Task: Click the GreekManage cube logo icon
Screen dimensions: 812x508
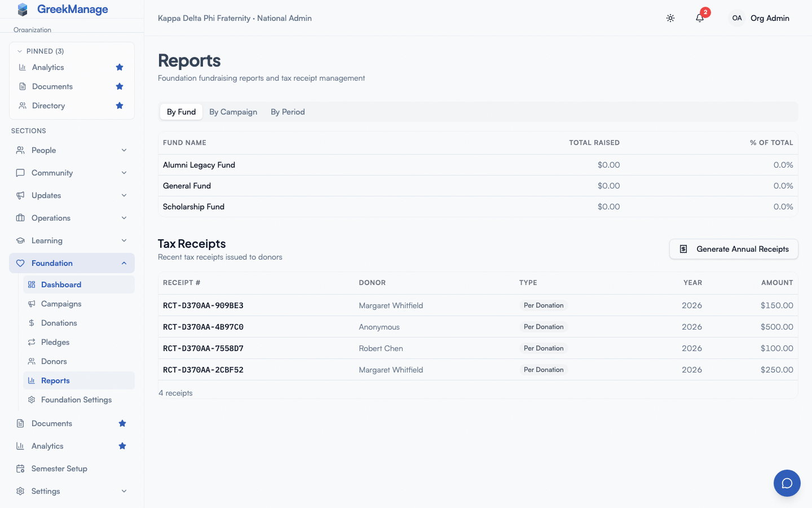Action: point(23,9)
